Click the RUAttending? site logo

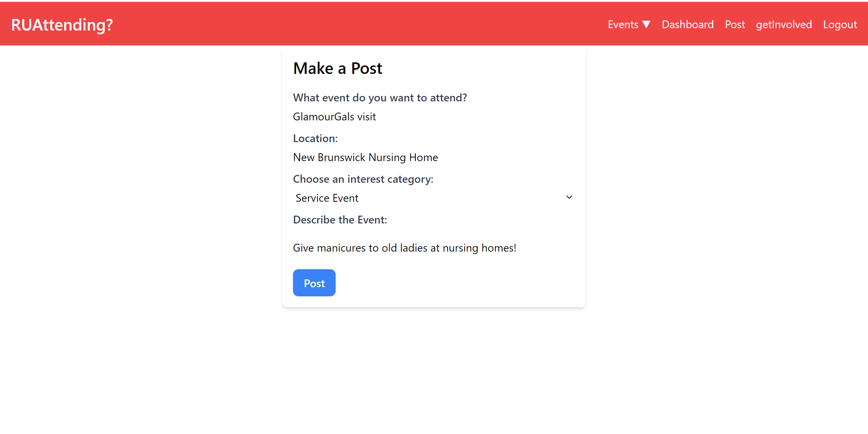[x=62, y=25]
